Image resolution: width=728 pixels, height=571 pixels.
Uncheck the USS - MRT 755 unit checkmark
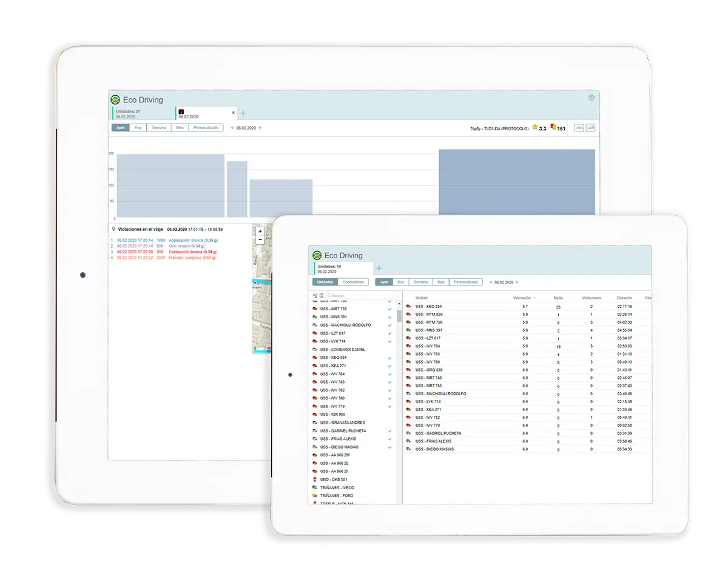tap(389, 309)
